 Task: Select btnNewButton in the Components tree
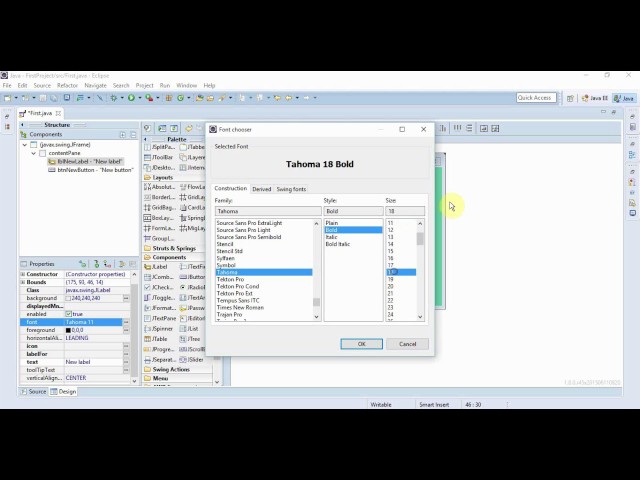91,170
